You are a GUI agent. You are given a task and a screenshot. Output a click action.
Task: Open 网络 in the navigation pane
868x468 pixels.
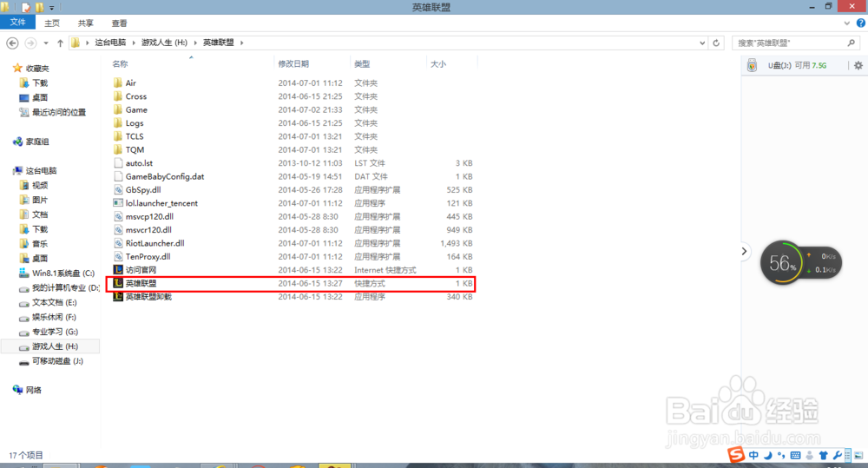tap(33, 390)
